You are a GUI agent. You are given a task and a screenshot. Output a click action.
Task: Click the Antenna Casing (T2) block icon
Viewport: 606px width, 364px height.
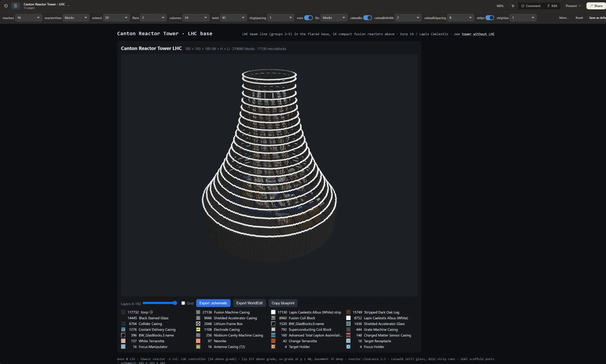point(198,347)
